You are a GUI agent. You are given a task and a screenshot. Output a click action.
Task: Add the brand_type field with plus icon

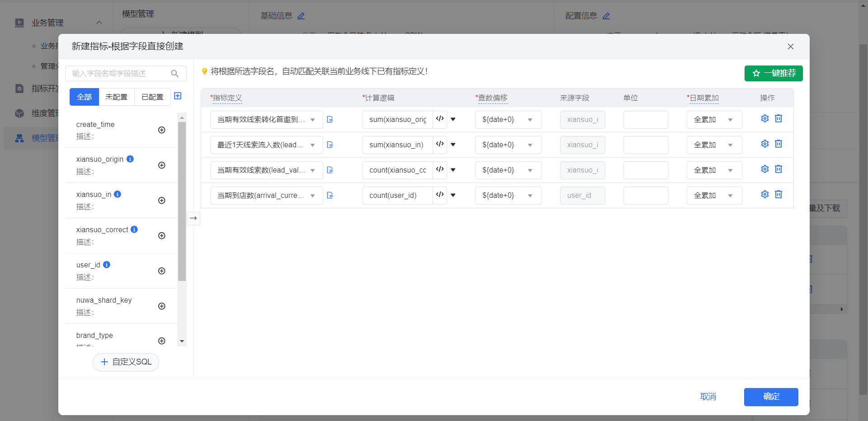point(161,341)
